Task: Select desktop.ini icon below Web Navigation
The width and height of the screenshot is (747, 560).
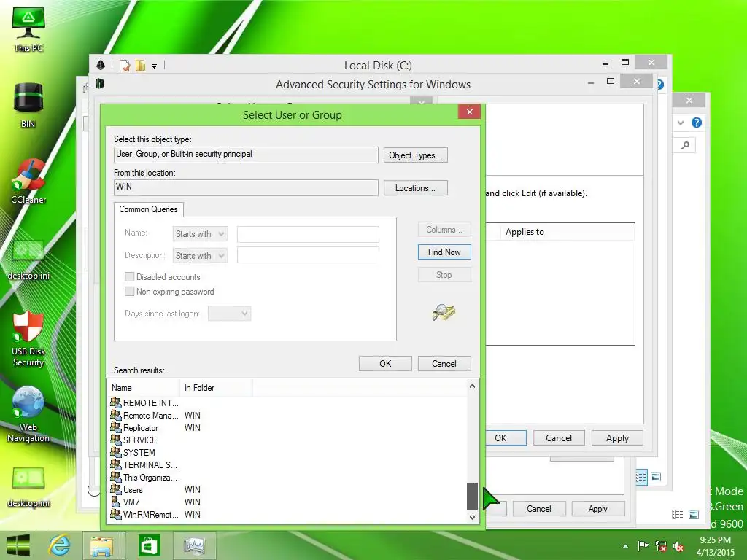Action: (x=28, y=487)
